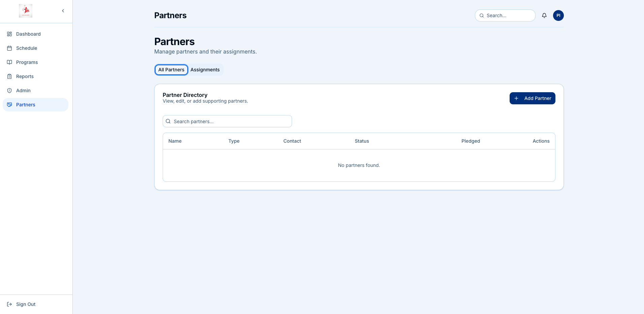This screenshot has height=314, width=644.
Task: Open Reports from the sidebar menu
Action: [25, 76]
